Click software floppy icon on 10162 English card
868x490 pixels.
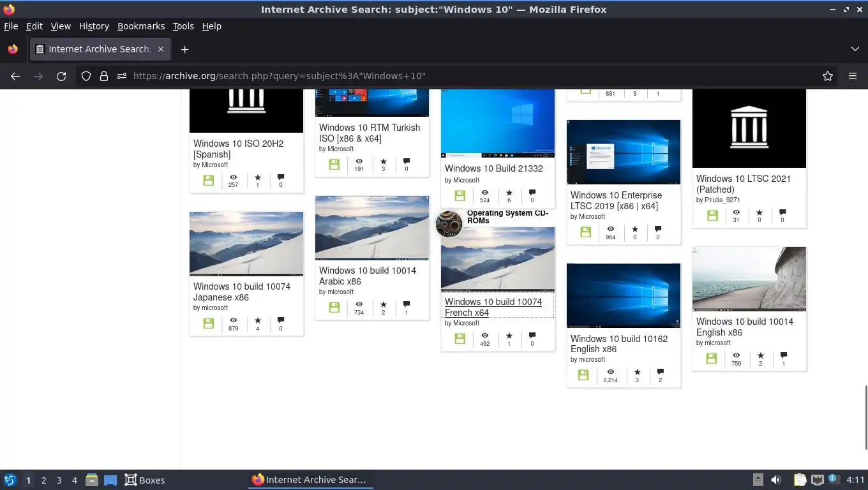click(x=583, y=375)
